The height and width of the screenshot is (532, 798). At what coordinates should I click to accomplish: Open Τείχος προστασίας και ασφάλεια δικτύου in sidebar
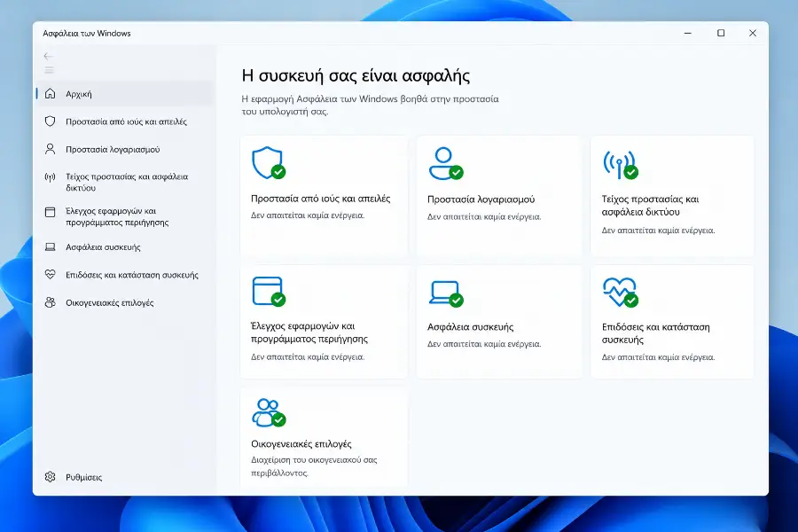[127, 183]
